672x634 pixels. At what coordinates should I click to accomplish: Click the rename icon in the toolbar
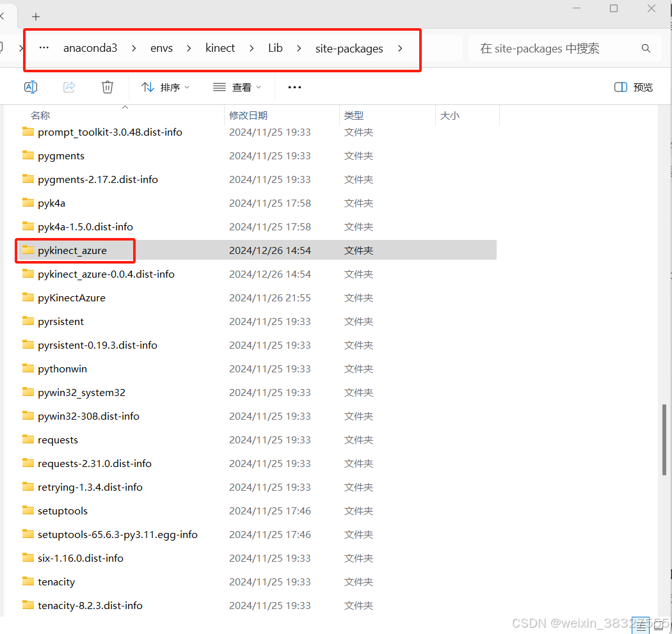pyautogui.click(x=30, y=86)
